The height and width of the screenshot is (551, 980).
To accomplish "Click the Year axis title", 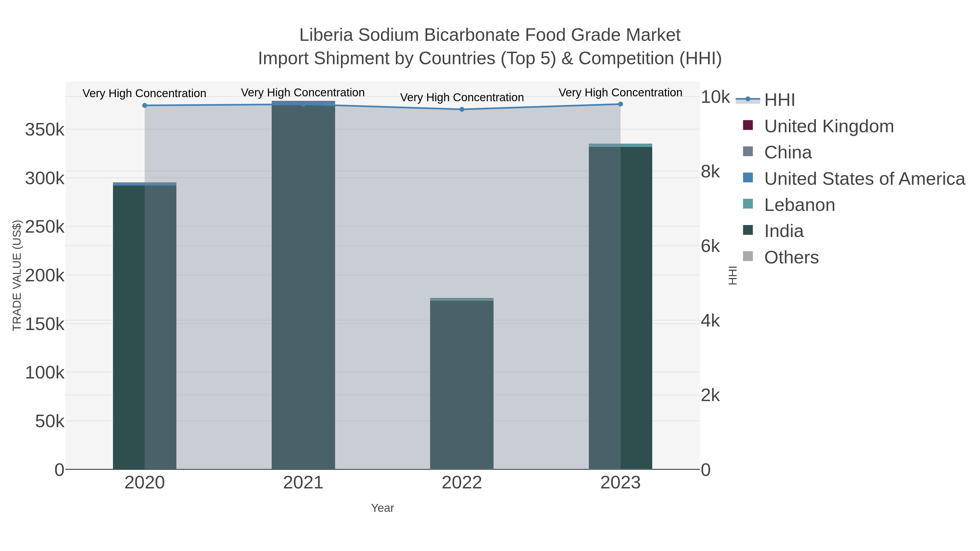I will pos(382,508).
